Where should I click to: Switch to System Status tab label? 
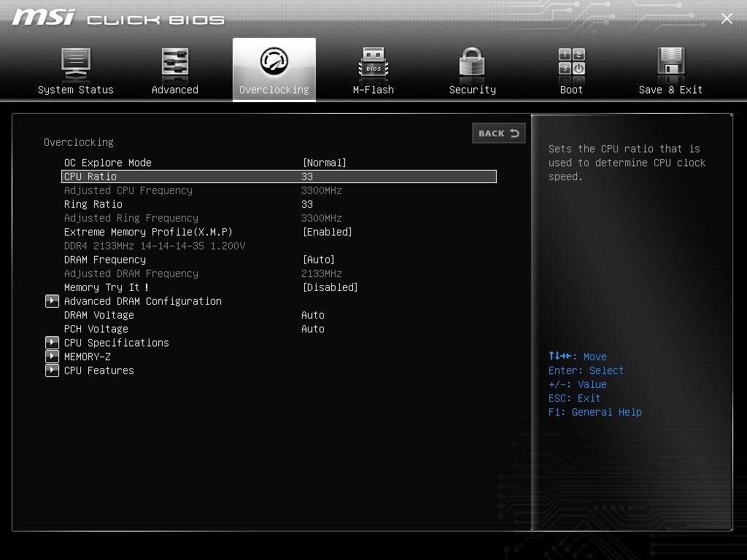[76, 90]
